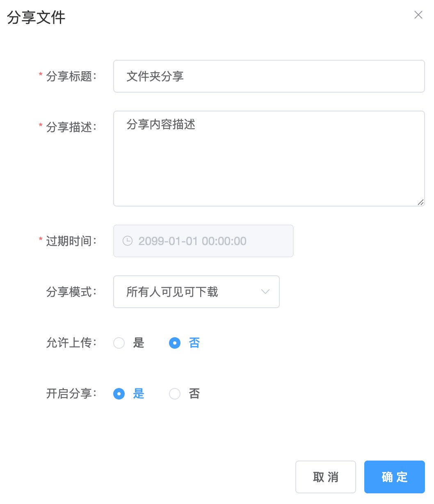Viewport: 434px width, 504px height.
Task: Click the chevron arrow of 分享模式 dropdown
Action: point(265,292)
